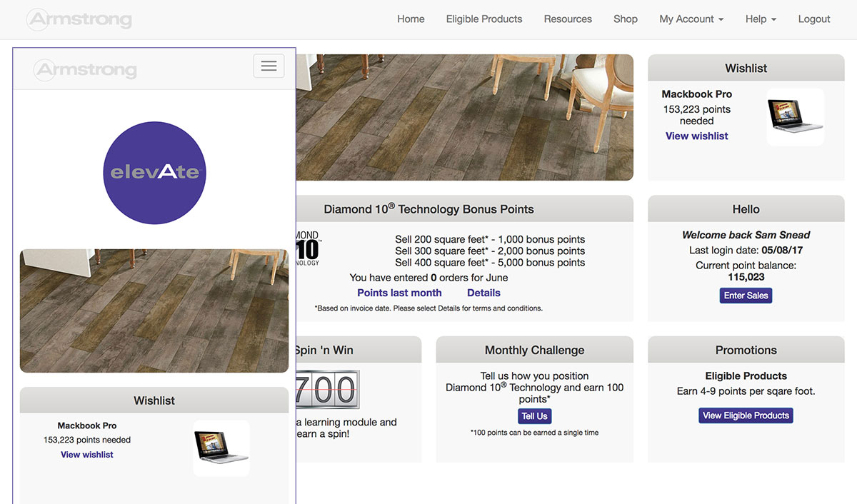857x504 pixels.
Task: Click the Tell Us button
Action: (x=534, y=416)
